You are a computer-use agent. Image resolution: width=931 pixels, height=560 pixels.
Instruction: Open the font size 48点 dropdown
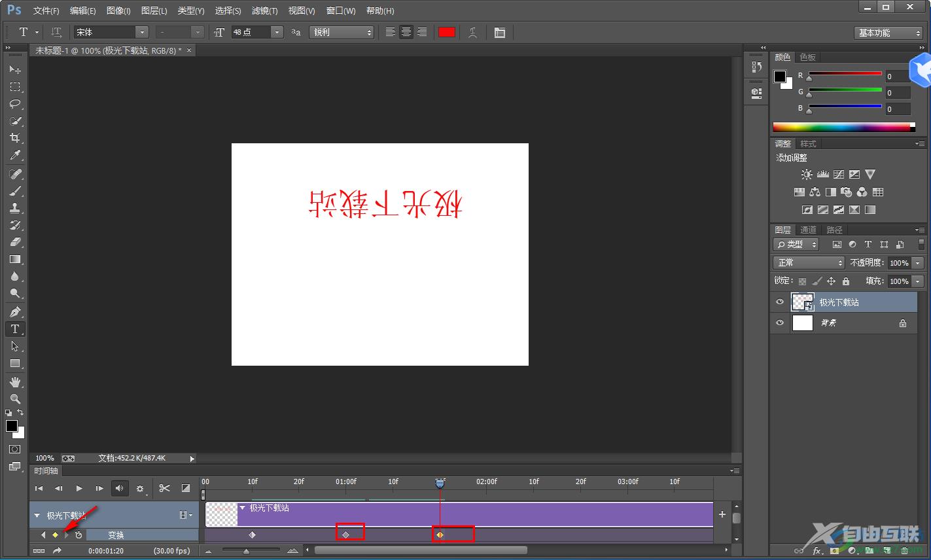click(277, 32)
